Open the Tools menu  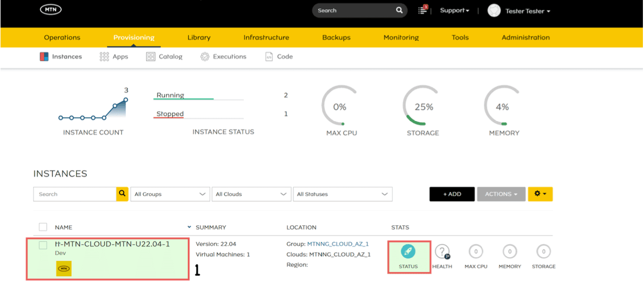click(x=460, y=37)
